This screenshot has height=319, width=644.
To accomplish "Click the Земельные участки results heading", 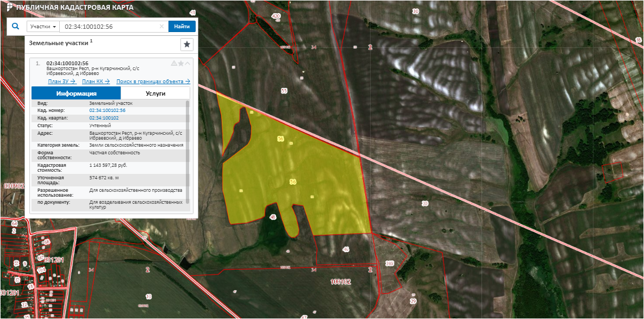I will coord(59,42).
